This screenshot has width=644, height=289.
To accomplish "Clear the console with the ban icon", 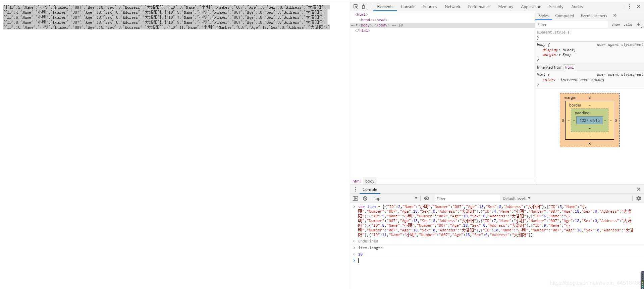I will point(365,199).
